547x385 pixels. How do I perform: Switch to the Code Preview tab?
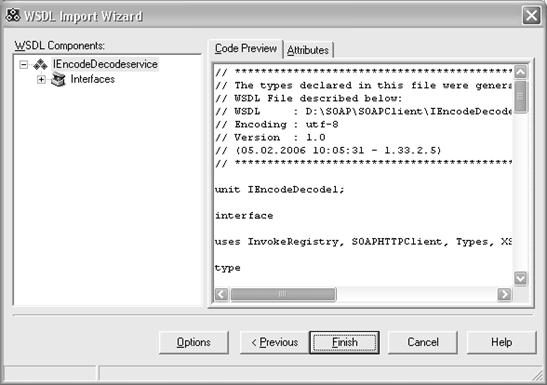(x=246, y=48)
